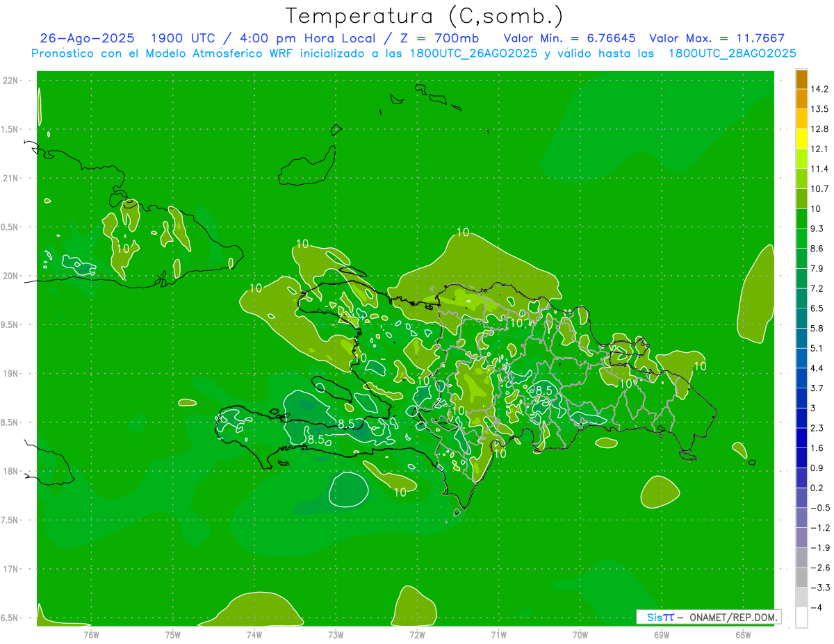
Task: Click the 17N latitude axis label
Action: [x=12, y=570]
